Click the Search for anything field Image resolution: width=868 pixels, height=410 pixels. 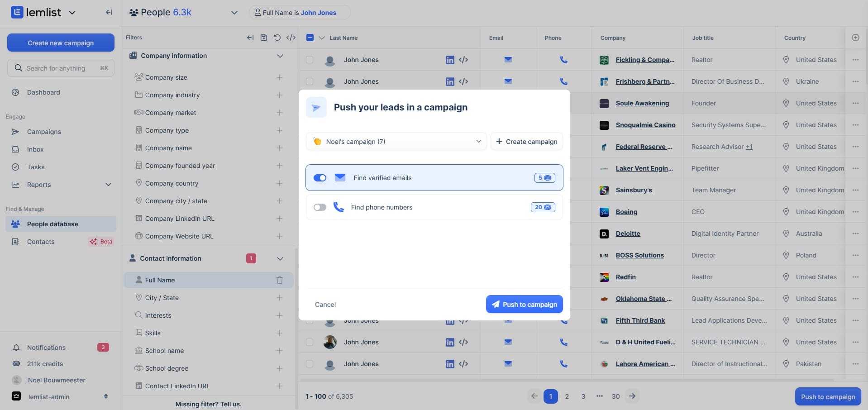[x=61, y=68]
